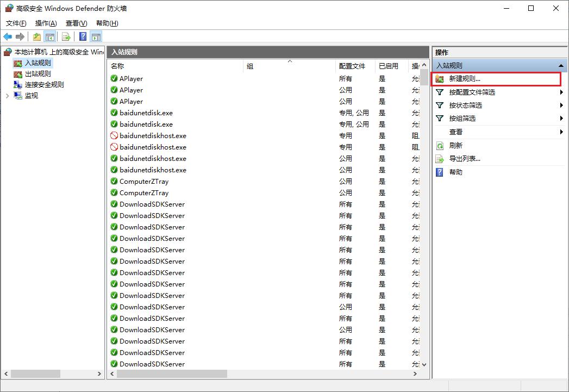Click the 入站规则 icon in the left tree
The height and width of the screenshot is (392, 569).
point(18,63)
